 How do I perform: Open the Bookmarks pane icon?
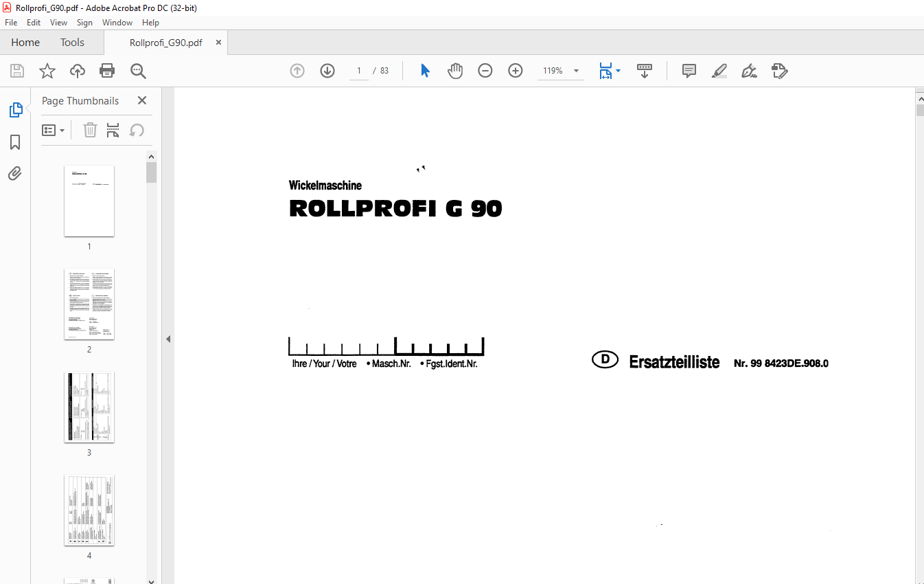[x=15, y=142]
